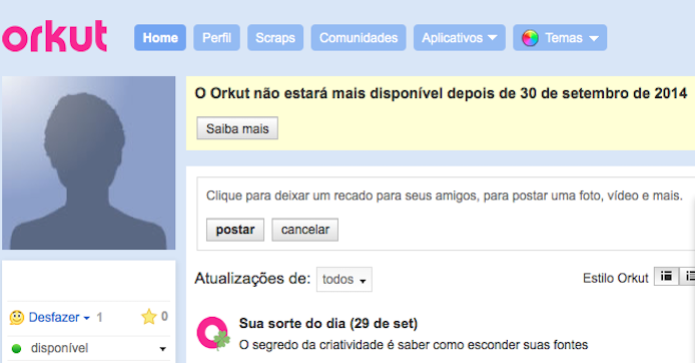Click the colorful Temas wheel icon
Screen dimensions: 695x363
(530, 38)
